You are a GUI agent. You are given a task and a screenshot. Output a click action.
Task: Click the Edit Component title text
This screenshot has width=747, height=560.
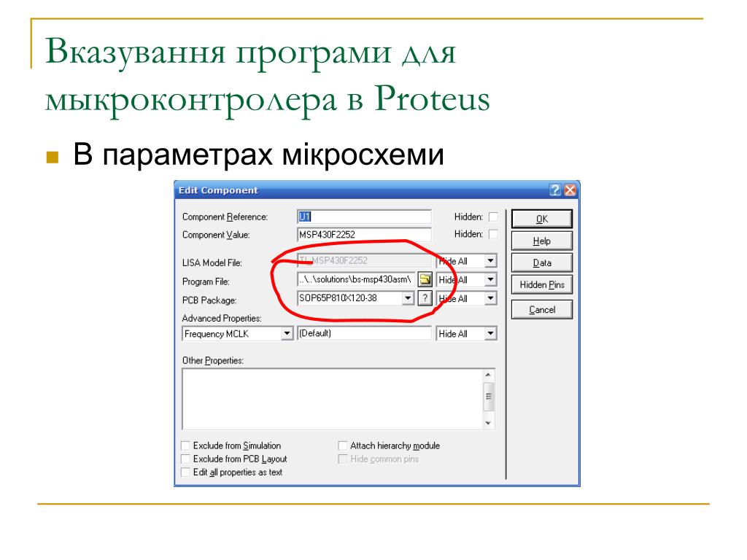[x=218, y=190]
